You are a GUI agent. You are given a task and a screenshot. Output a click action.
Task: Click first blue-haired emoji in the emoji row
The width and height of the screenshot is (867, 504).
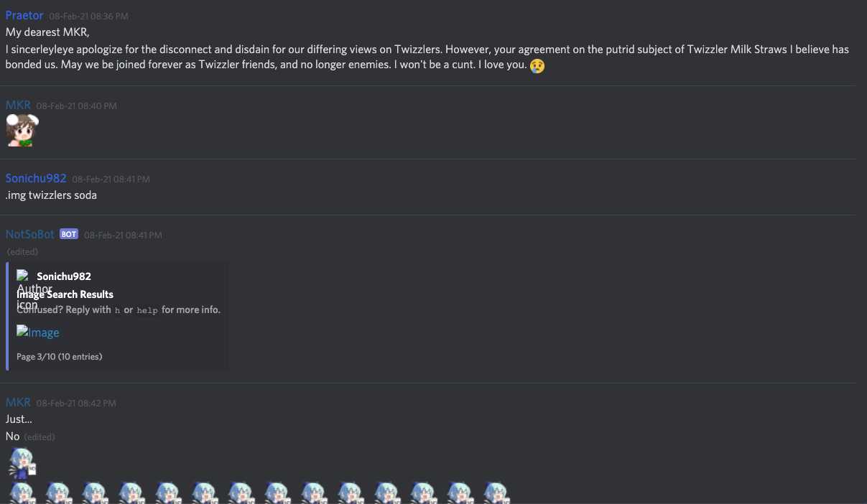[x=22, y=493]
